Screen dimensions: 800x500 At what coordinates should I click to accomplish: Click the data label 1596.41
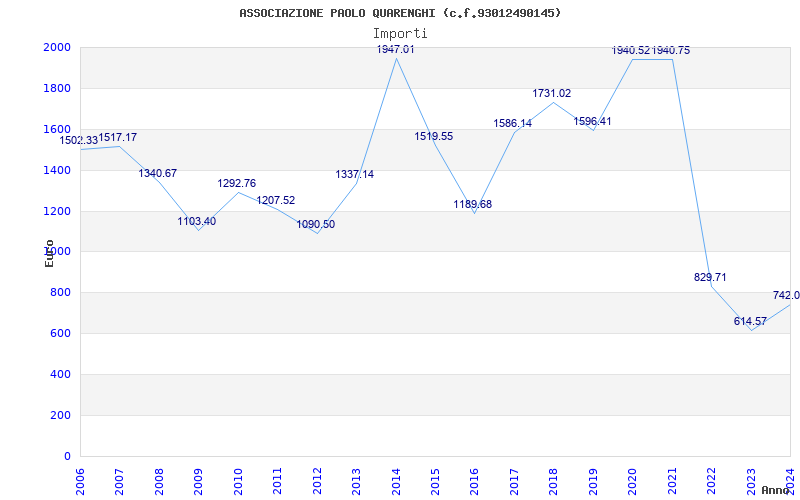[x=592, y=121]
